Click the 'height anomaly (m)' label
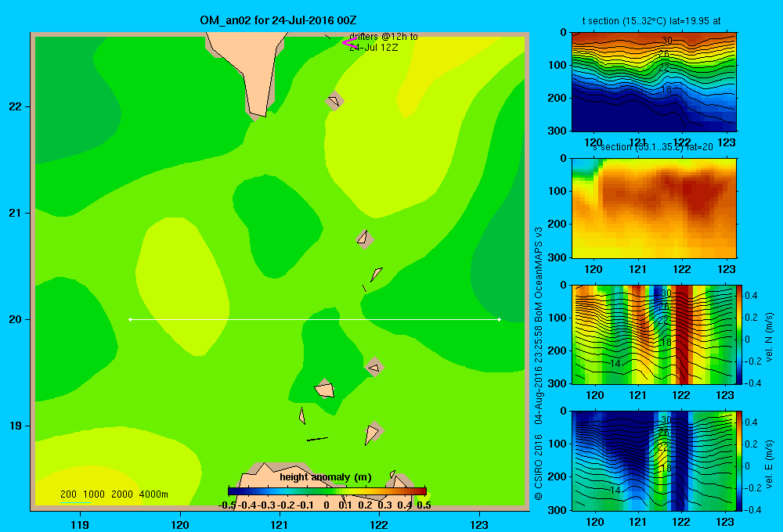 tap(326, 477)
